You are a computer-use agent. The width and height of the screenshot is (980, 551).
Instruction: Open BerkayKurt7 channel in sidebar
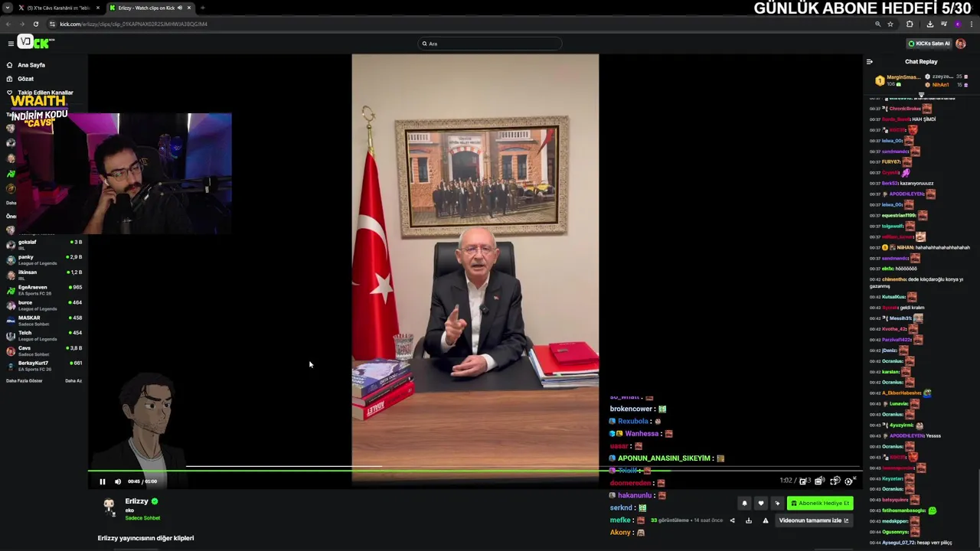[44, 366]
